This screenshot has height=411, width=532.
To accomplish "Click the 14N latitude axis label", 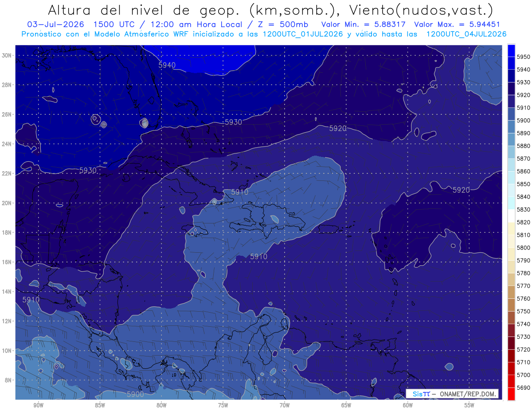I will click(x=7, y=291).
